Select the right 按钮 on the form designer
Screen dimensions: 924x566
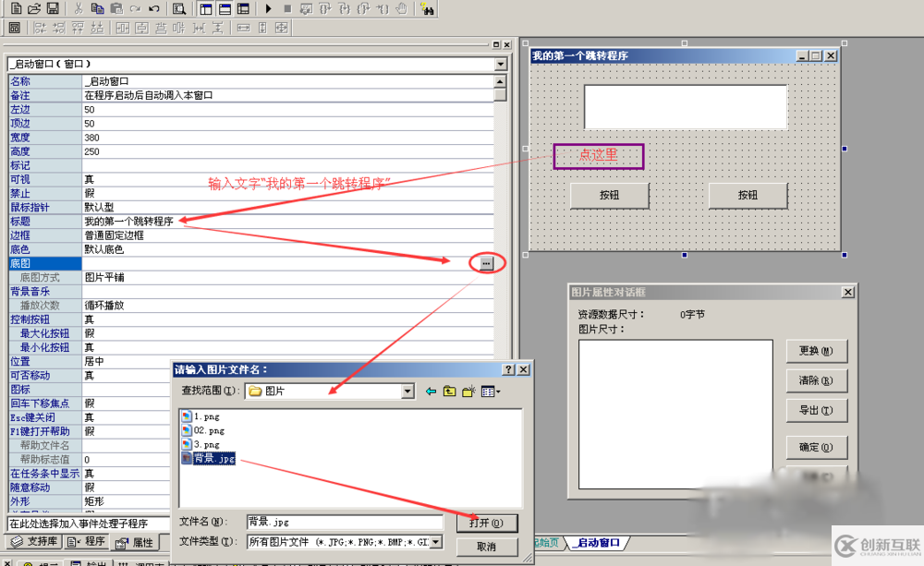point(748,195)
